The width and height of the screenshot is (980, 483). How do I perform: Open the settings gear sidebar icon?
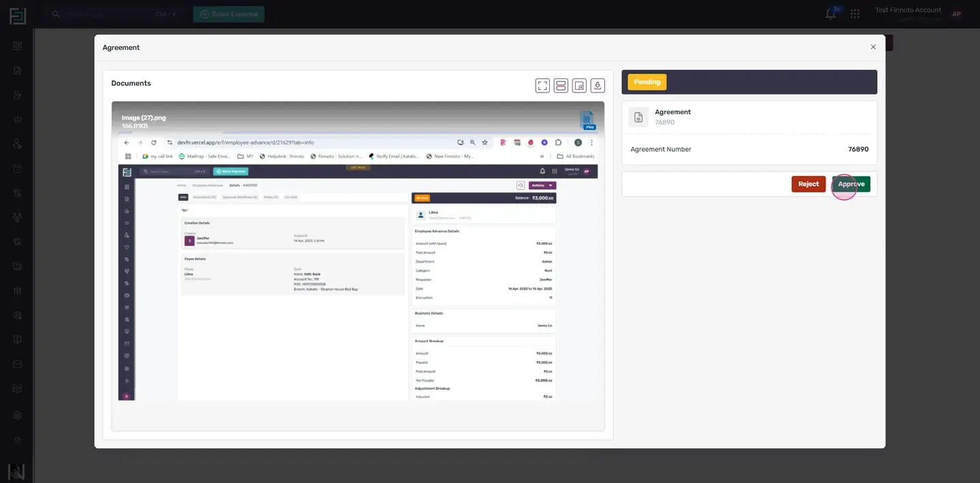(18, 415)
